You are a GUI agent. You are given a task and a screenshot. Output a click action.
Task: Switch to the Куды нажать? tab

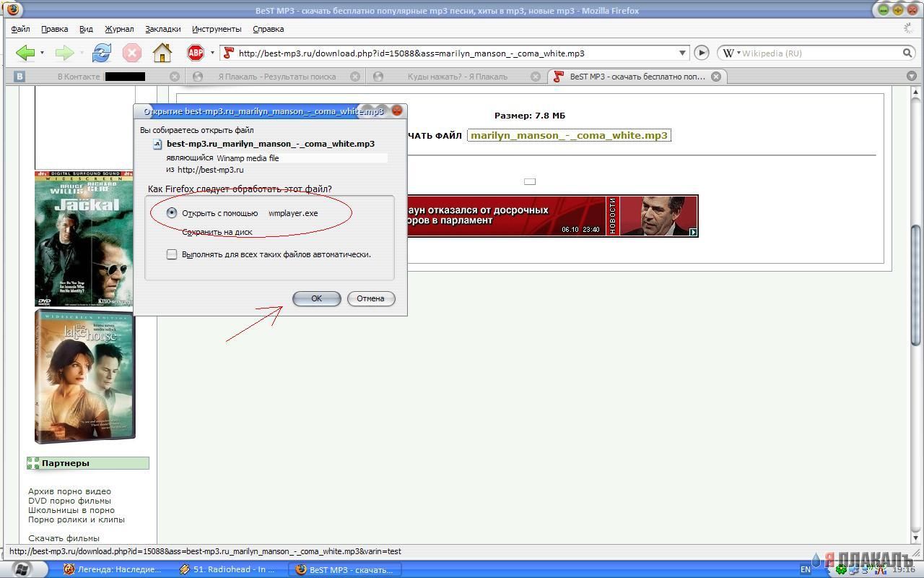tap(456, 76)
